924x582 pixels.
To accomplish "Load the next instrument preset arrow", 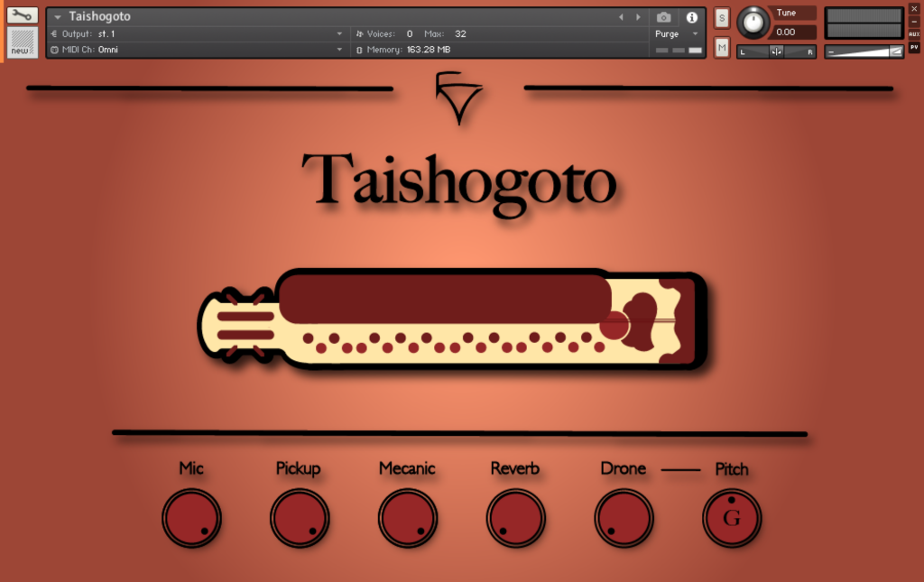I will tap(638, 17).
